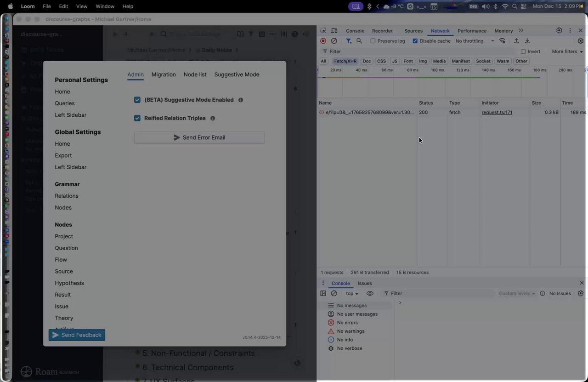Open DevTools main settings gear
Image resolution: width=588 pixels, height=382 pixels.
pyautogui.click(x=559, y=31)
